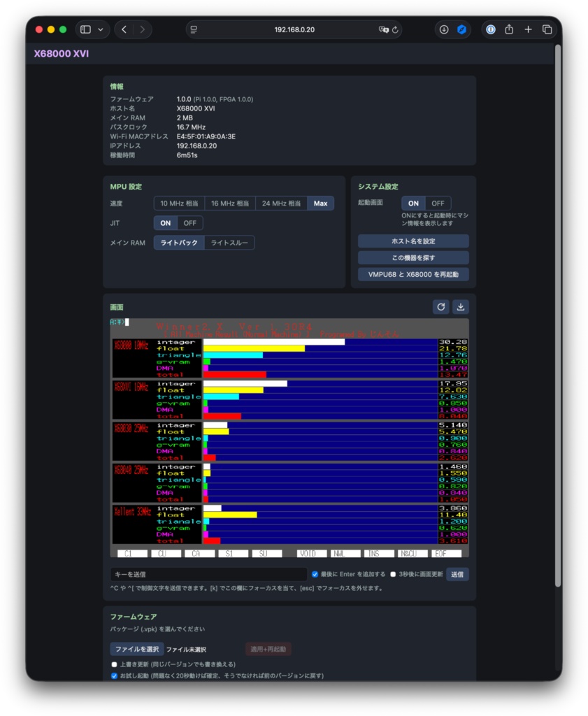Open the 1Password extension icon

491,29
